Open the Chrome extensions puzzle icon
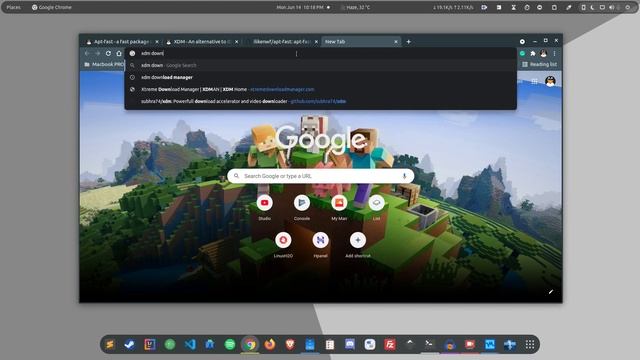 point(533,53)
